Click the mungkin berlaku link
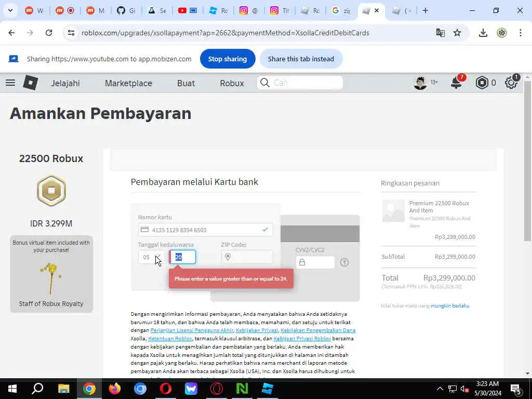Viewport: 532px width, 399px height. coord(450,305)
